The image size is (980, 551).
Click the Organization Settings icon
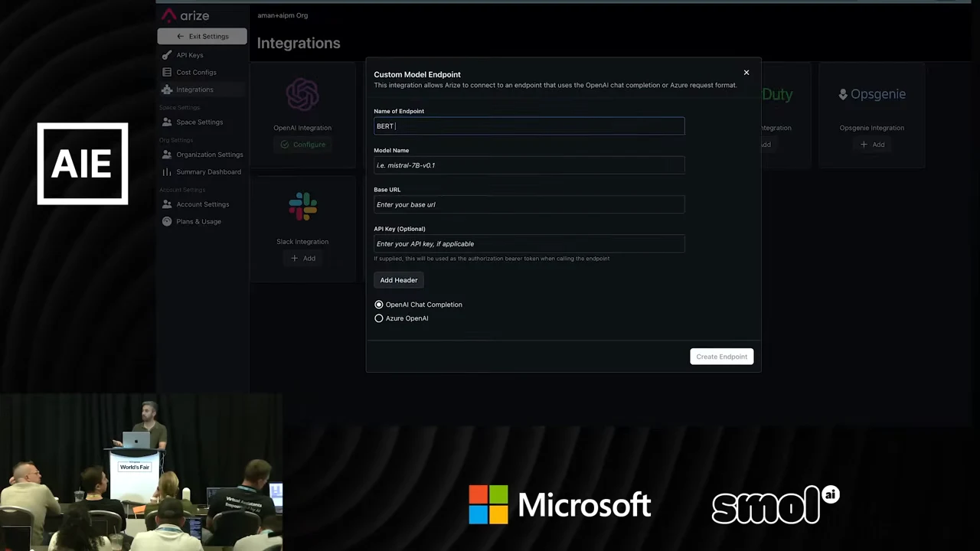point(167,155)
